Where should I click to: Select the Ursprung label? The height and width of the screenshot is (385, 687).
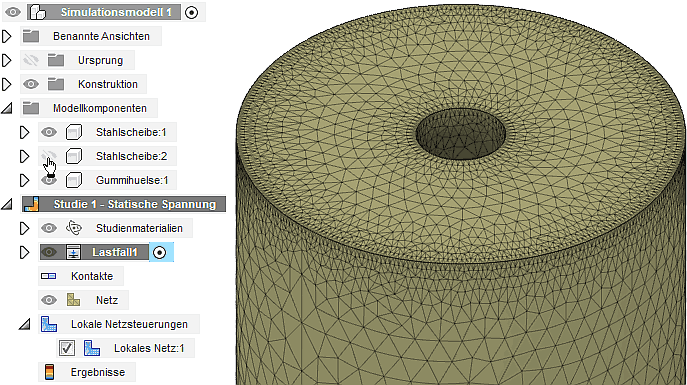coord(100,60)
